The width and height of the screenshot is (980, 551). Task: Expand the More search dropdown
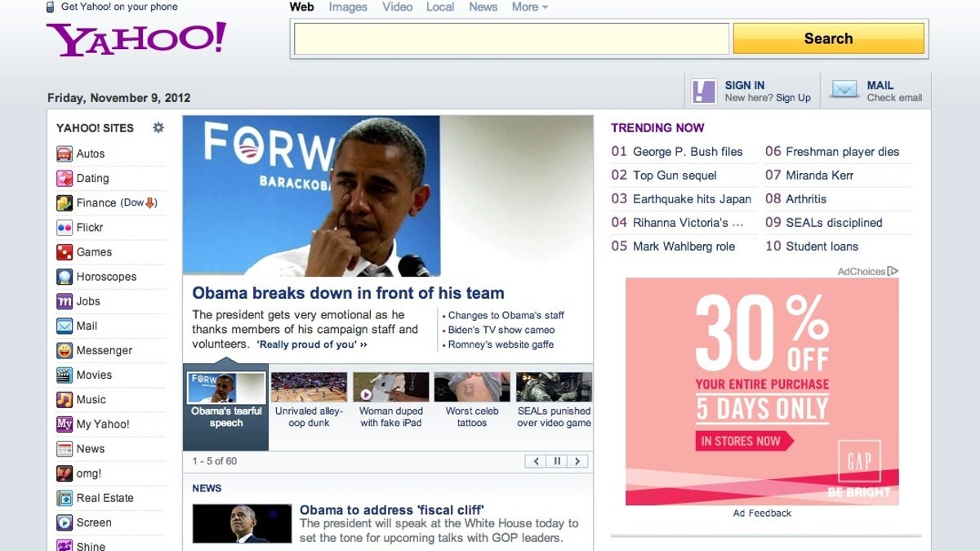[x=529, y=7]
